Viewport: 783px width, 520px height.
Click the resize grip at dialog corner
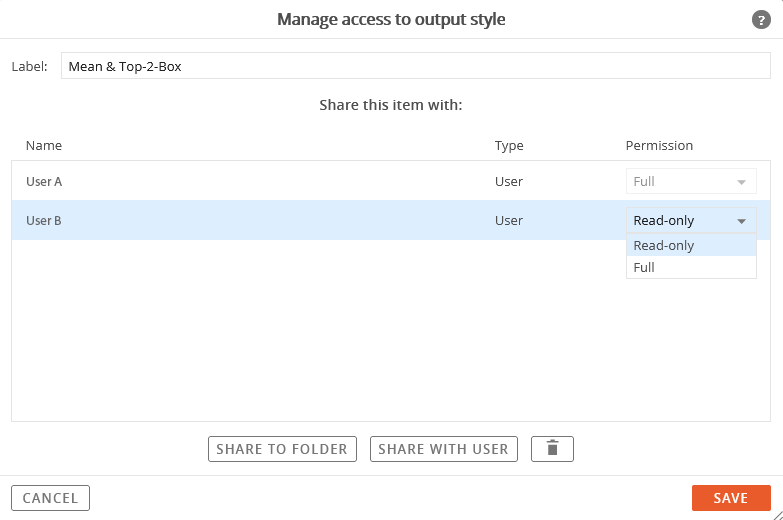click(778, 515)
